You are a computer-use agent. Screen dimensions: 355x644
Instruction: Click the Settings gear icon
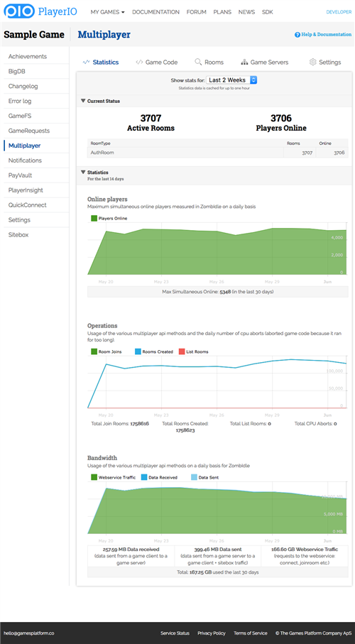(x=312, y=62)
